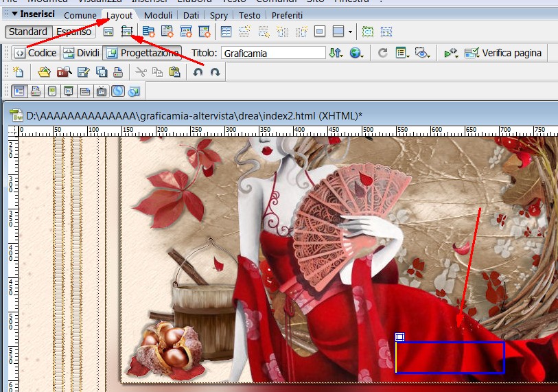Switch to Standard mode
The height and width of the screenshot is (392, 558).
tap(28, 32)
